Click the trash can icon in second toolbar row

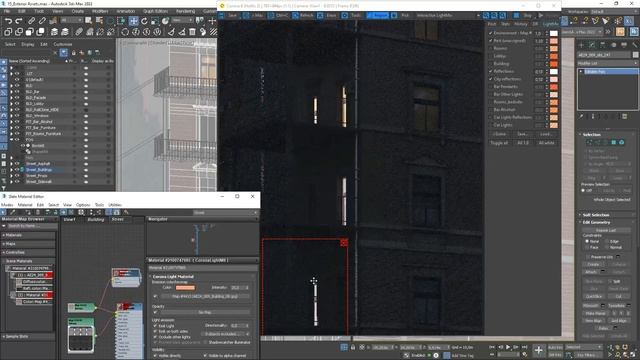[192, 32]
